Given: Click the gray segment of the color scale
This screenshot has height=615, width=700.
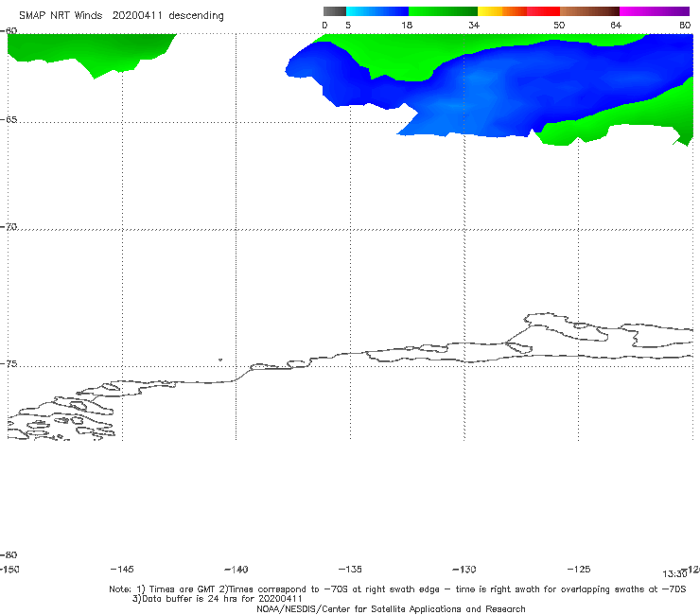Looking at the screenshot, I should [x=335, y=11].
